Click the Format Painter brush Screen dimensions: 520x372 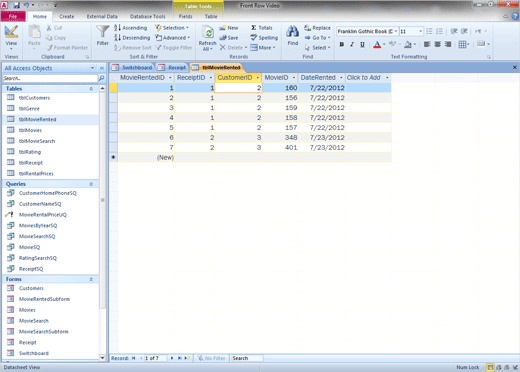tap(49, 48)
